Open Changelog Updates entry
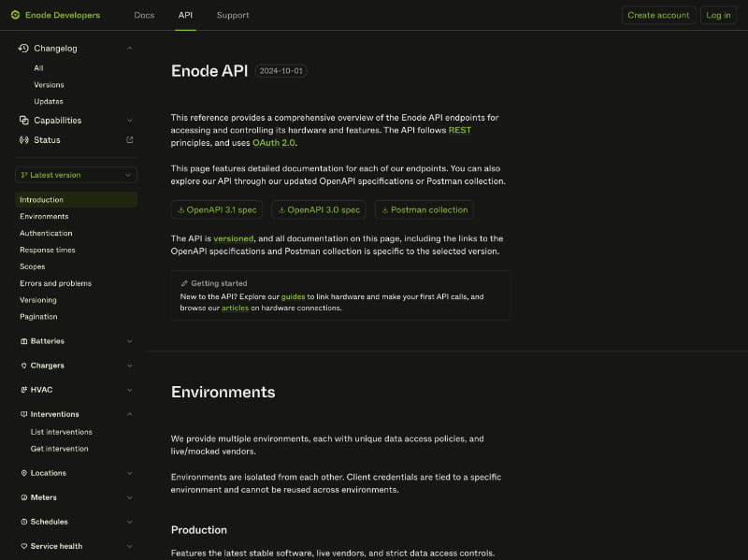Image resolution: width=748 pixels, height=560 pixels. 49,102
